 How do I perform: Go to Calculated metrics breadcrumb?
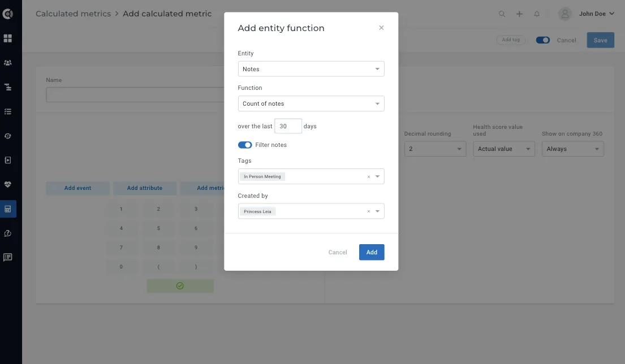pos(74,14)
